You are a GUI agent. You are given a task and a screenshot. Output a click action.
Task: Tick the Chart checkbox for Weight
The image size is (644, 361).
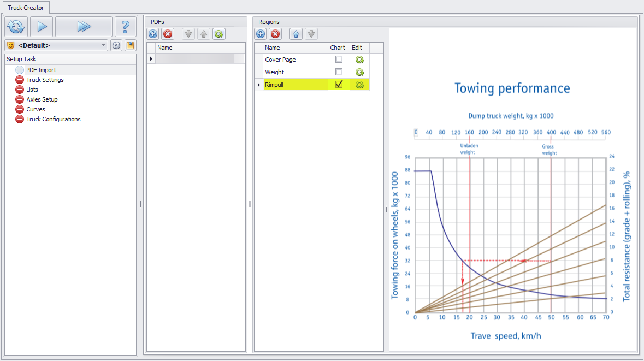tap(339, 72)
